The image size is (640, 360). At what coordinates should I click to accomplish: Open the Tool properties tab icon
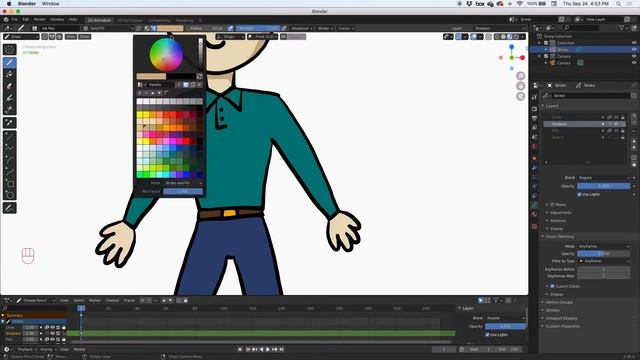pos(534,97)
